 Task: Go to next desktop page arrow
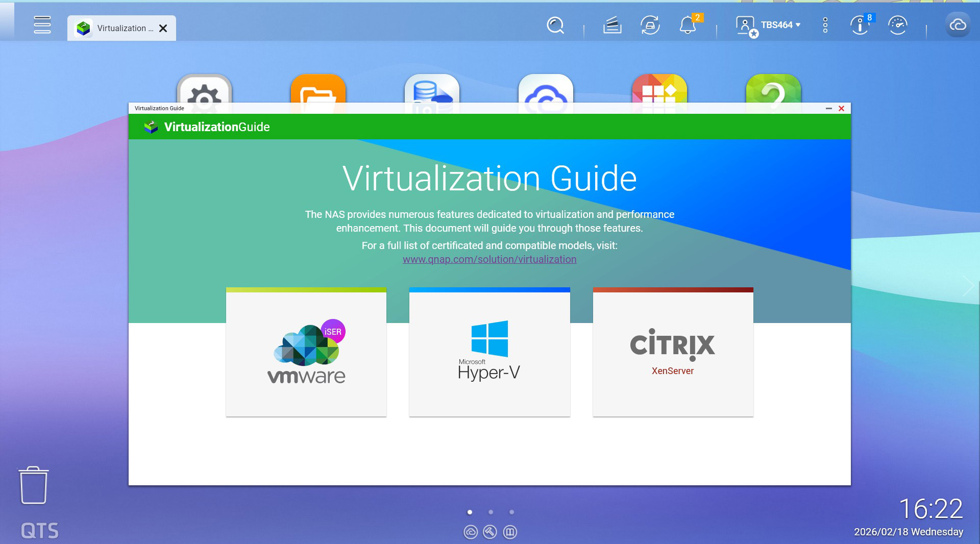(968, 285)
